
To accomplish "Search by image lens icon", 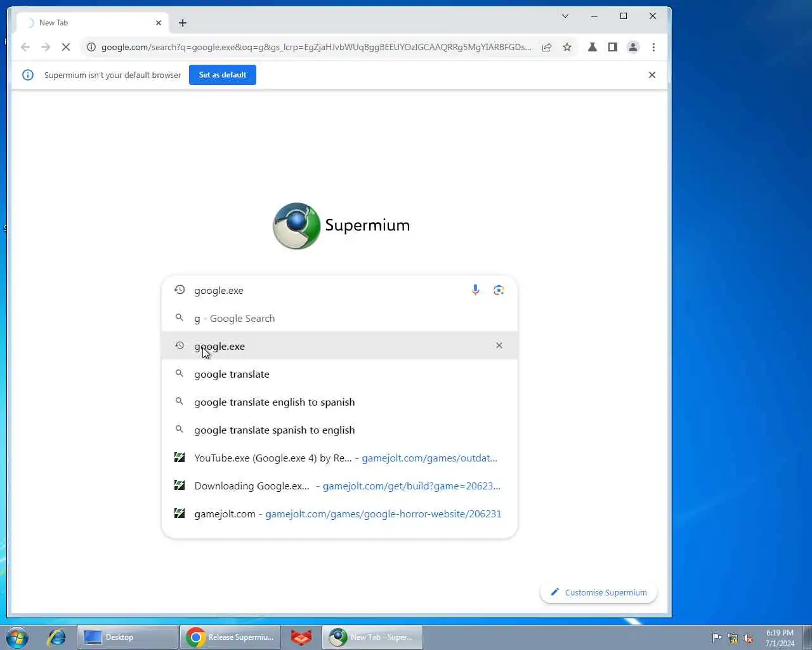I will [499, 290].
